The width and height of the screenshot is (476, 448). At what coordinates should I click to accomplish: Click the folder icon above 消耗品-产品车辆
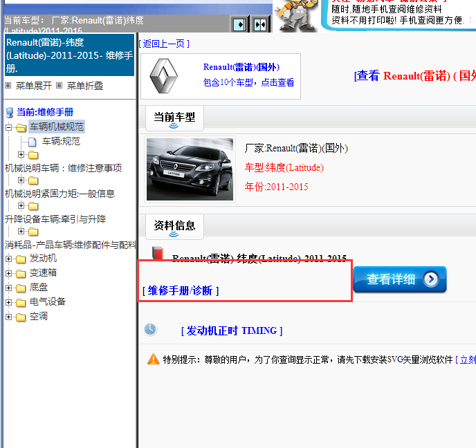point(33,232)
